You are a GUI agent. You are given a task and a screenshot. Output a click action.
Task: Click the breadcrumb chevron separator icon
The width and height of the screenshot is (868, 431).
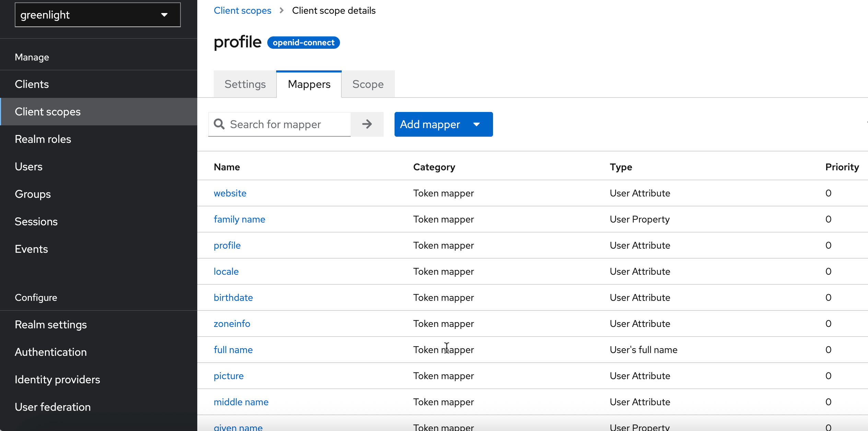pos(282,11)
